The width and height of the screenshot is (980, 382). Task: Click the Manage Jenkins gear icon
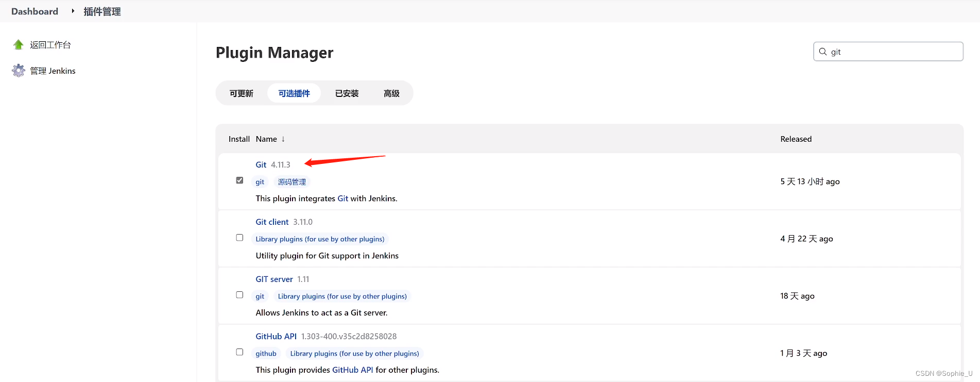[19, 71]
